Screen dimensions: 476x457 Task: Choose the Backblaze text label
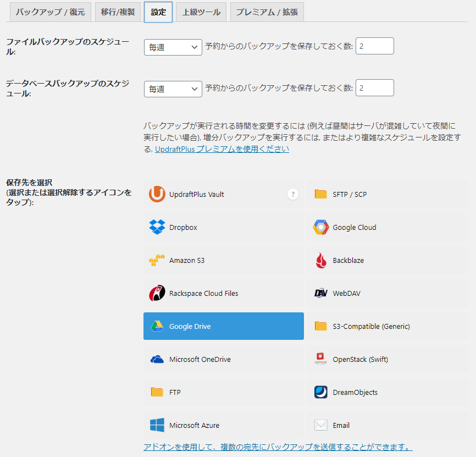(x=348, y=261)
